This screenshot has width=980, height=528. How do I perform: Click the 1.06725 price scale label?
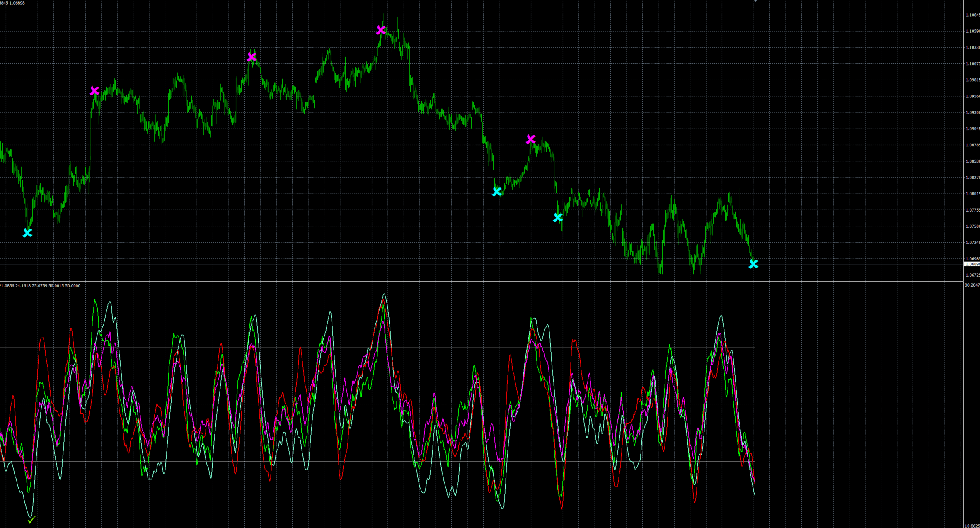pyautogui.click(x=972, y=275)
